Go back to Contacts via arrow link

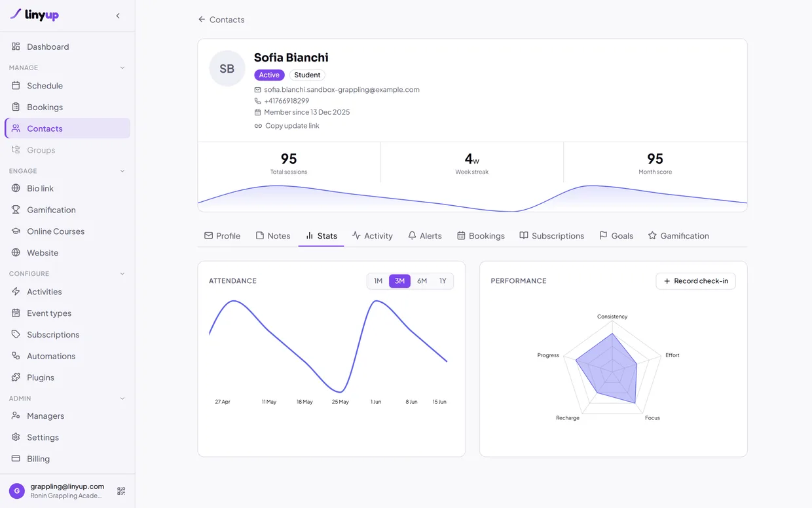(221, 20)
